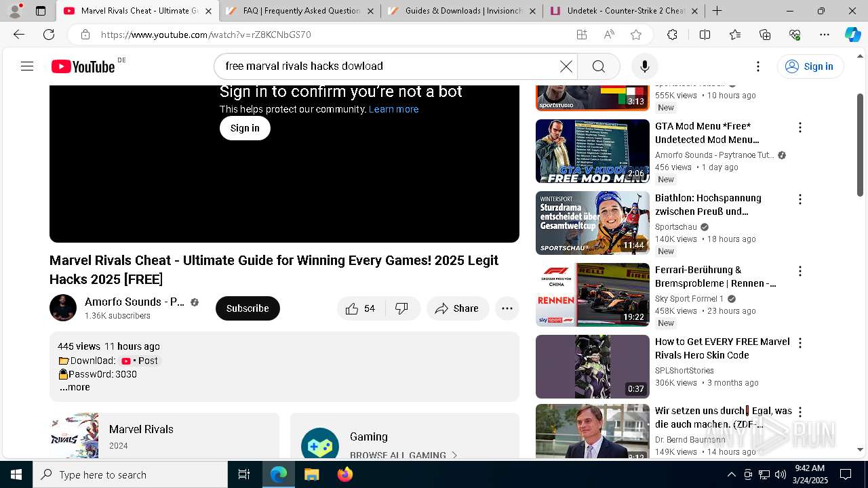Play Biathlon Sportschau video thumbnail

593,223
